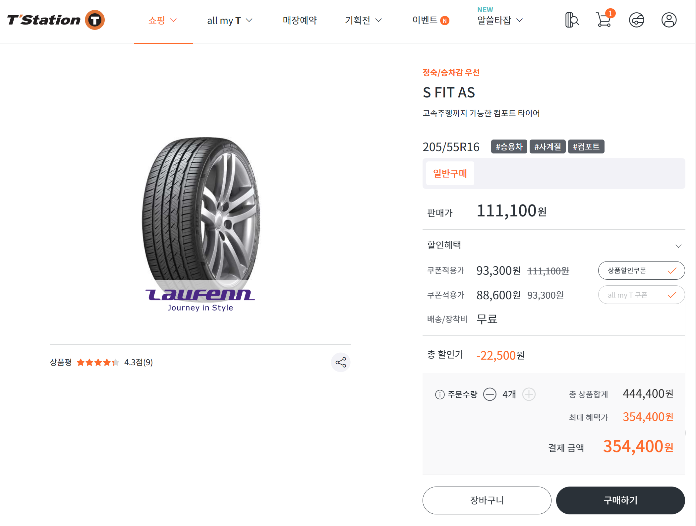The width and height of the screenshot is (696, 526).
Task: Click the Laufenn Journey in Style logo
Action: point(200,301)
